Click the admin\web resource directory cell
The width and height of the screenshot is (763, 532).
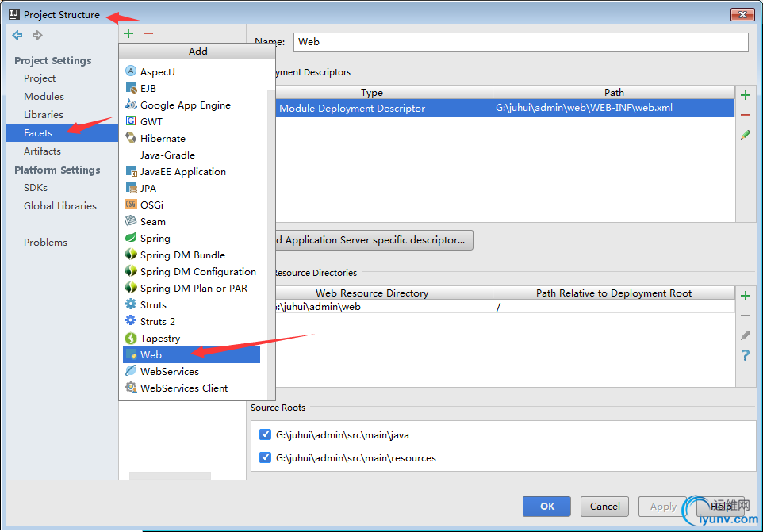pyautogui.click(x=384, y=306)
